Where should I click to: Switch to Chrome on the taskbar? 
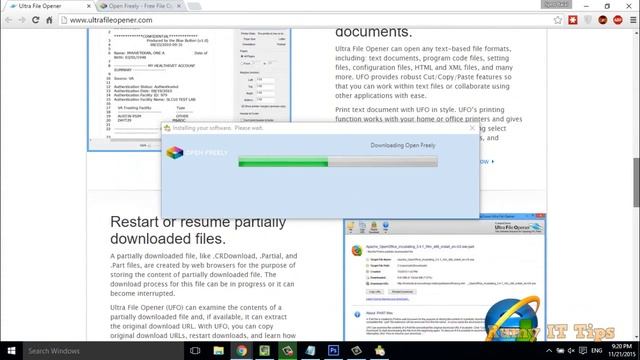[242, 351]
